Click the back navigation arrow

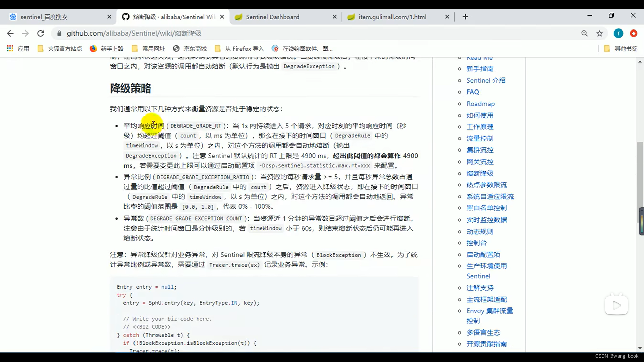(10, 33)
